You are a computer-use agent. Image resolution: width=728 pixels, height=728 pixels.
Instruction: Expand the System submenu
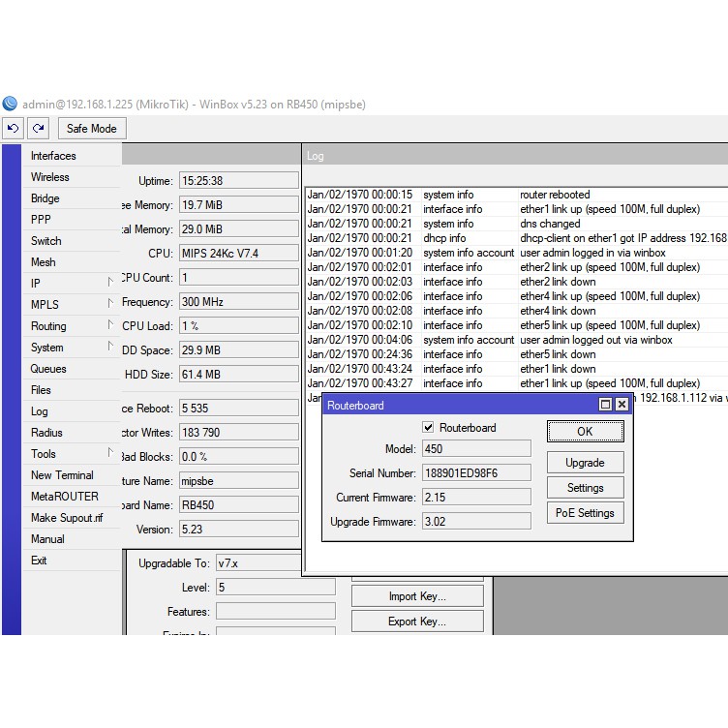click(x=109, y=348)
